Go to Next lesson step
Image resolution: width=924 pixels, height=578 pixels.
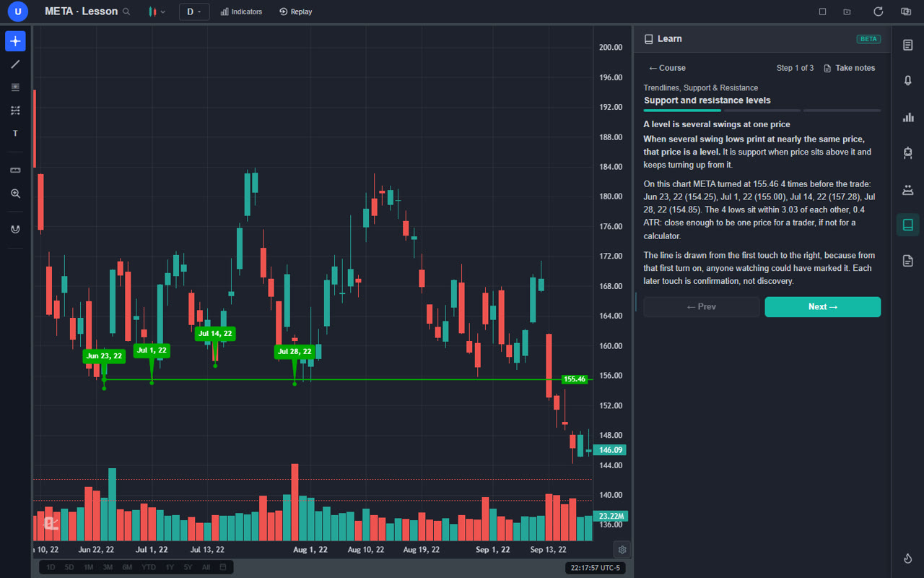click(x=823, y=307)
